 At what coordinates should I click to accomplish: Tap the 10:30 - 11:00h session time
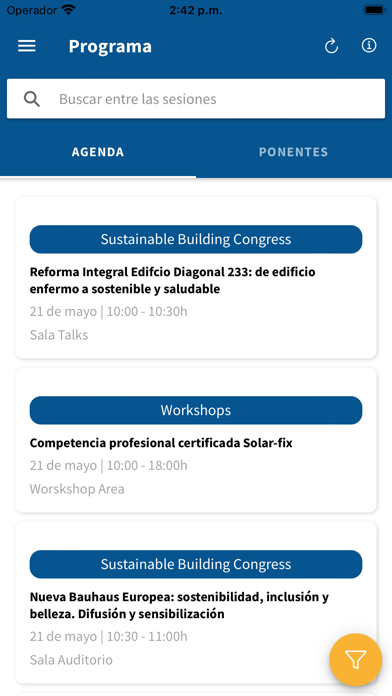pos(147,637)
